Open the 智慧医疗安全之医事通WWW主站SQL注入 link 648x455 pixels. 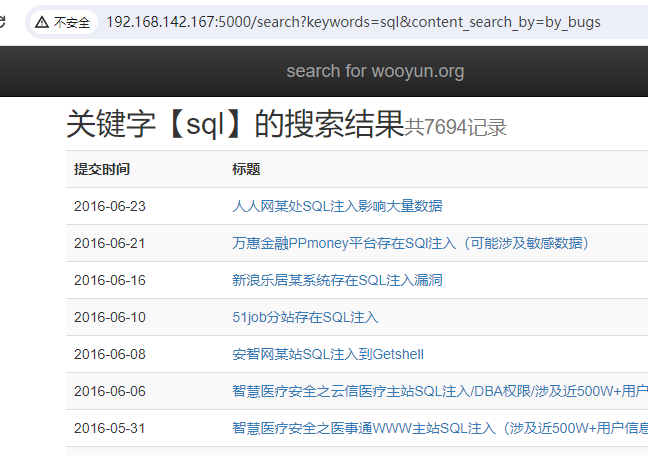coord(440,428)
